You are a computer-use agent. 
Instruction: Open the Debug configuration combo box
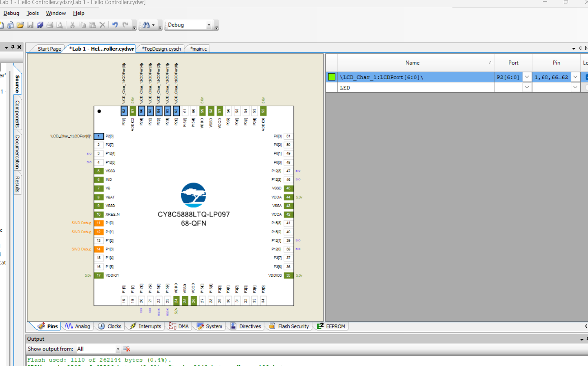coord(189,25)
